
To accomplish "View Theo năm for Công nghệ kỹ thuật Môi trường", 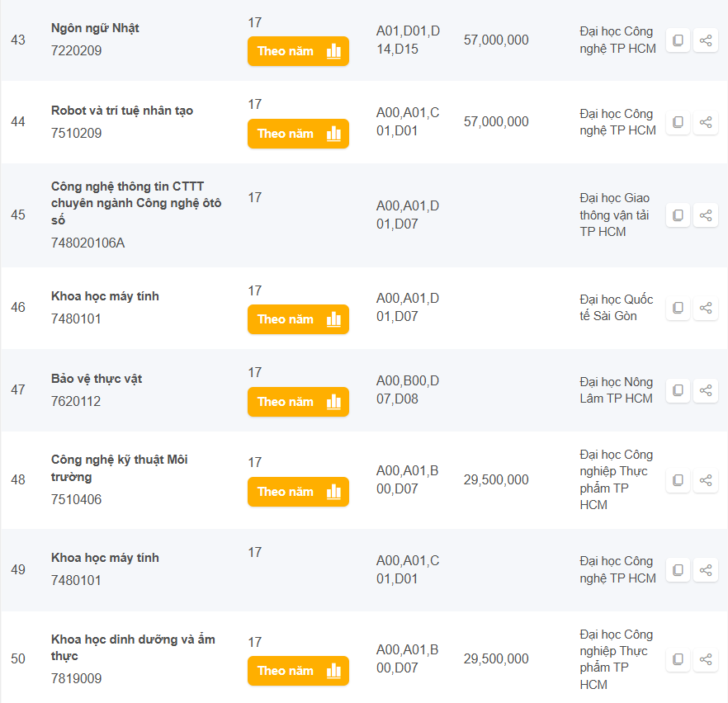I will (298, 492).
